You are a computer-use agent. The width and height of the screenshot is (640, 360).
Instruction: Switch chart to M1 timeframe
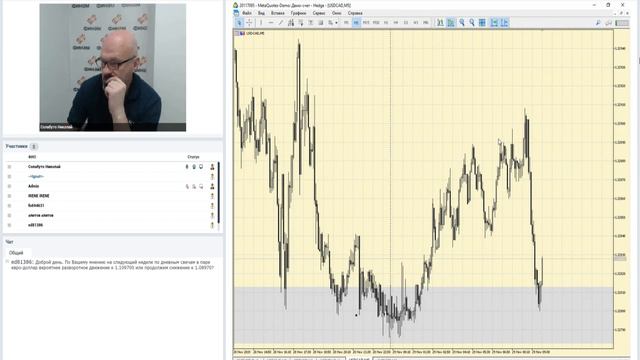[346, 23]
